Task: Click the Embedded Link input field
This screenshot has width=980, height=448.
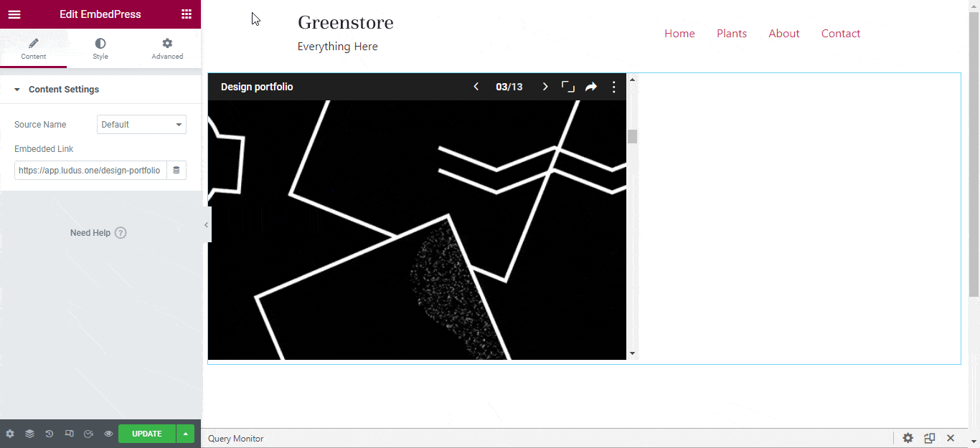Action: pyautogui.click(x=90, y=171)
